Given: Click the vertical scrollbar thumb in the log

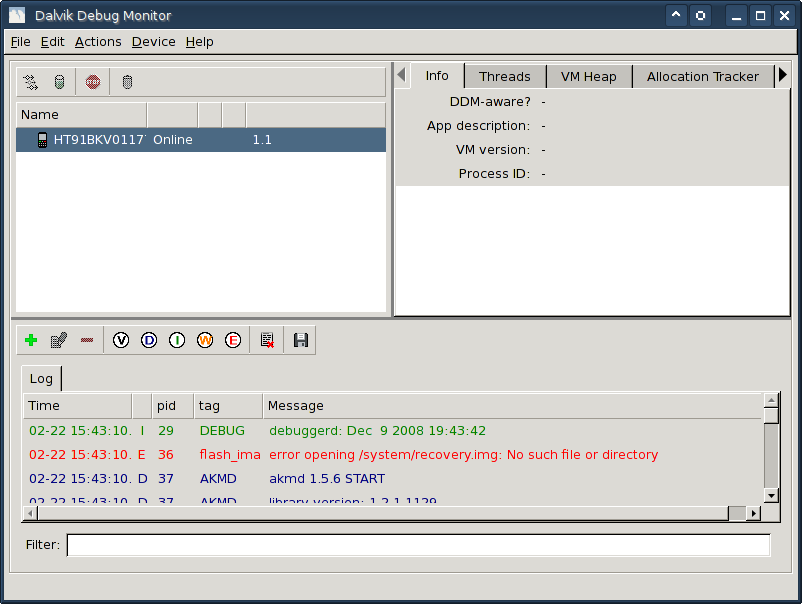Looking at the screenshot, I should tap(771, 415).
